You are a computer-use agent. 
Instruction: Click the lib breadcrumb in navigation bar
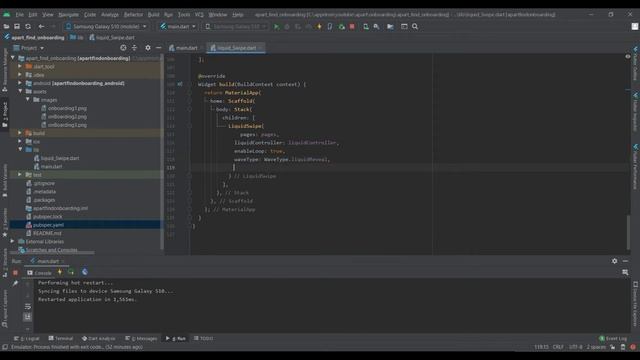coord(77,38)
